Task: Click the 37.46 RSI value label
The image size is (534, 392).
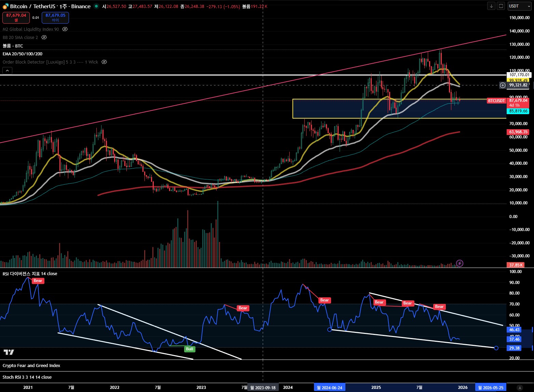Action: coord(515,339)
